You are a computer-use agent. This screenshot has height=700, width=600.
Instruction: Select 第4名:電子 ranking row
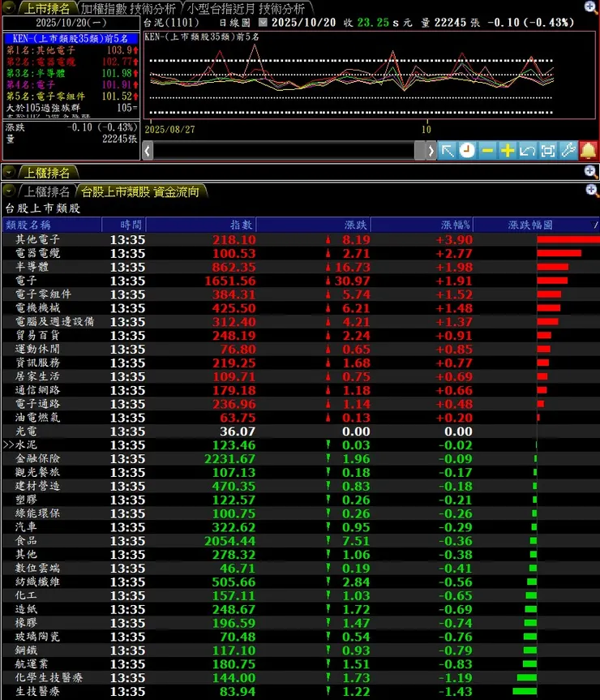tap(71, 85)
